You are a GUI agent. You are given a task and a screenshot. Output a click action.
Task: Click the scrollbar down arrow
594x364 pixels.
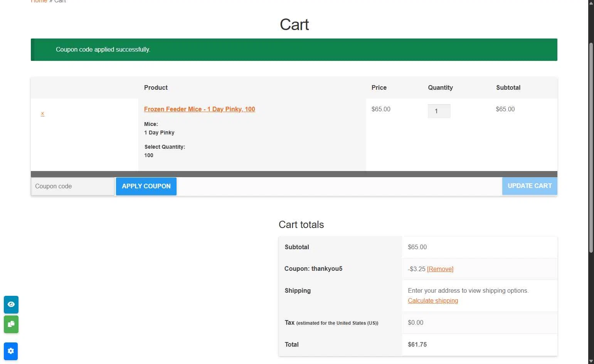[x=591, y=361]
